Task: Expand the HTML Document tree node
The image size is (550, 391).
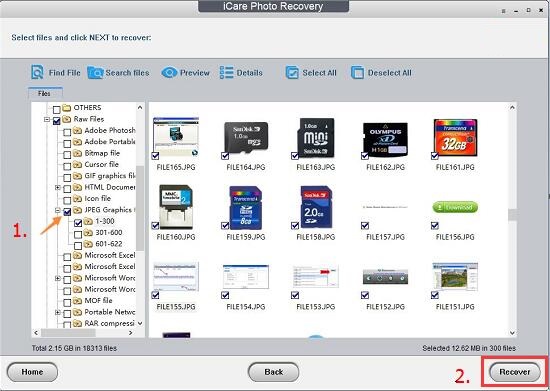Action: click(x=58, y=188)
